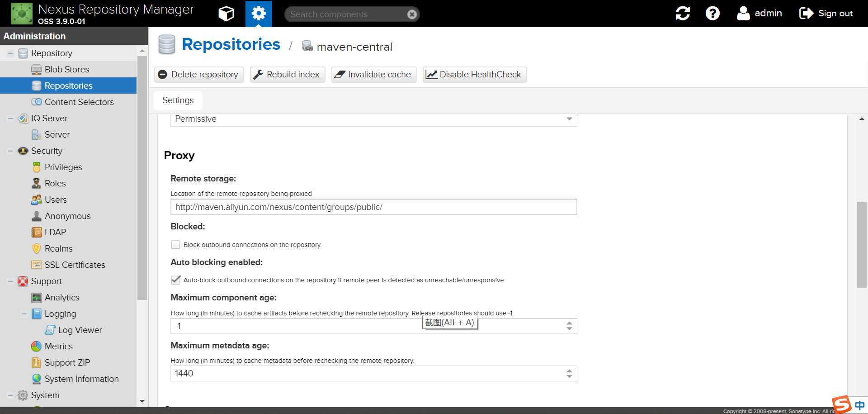The height and width of the screenshot is (414, 868).
Task: Click the Disable HealthCheck button
Action: [x=475, y=75]
